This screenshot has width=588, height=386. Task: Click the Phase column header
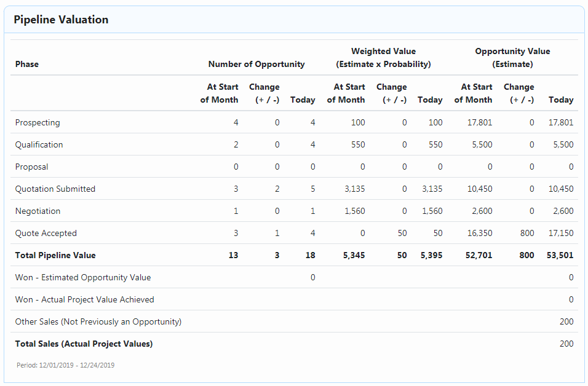[x=26, y=64]
